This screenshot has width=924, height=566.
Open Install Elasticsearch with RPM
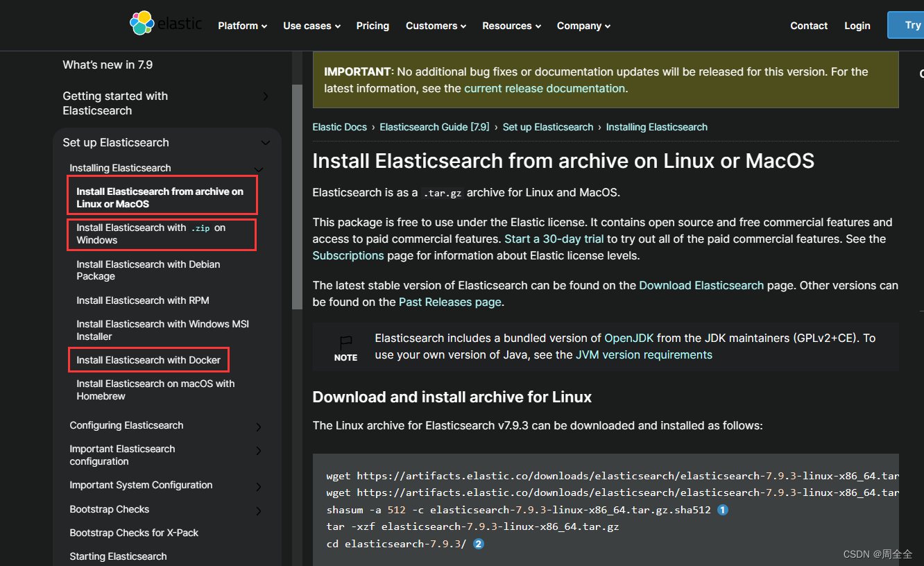(x=143, y=300)
